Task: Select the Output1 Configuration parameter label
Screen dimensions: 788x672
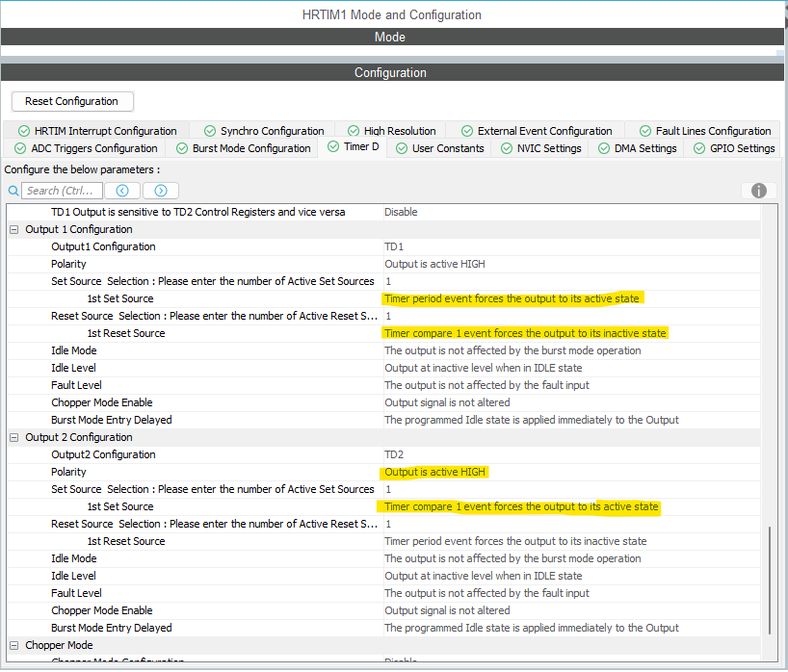Action: (103, 246)
